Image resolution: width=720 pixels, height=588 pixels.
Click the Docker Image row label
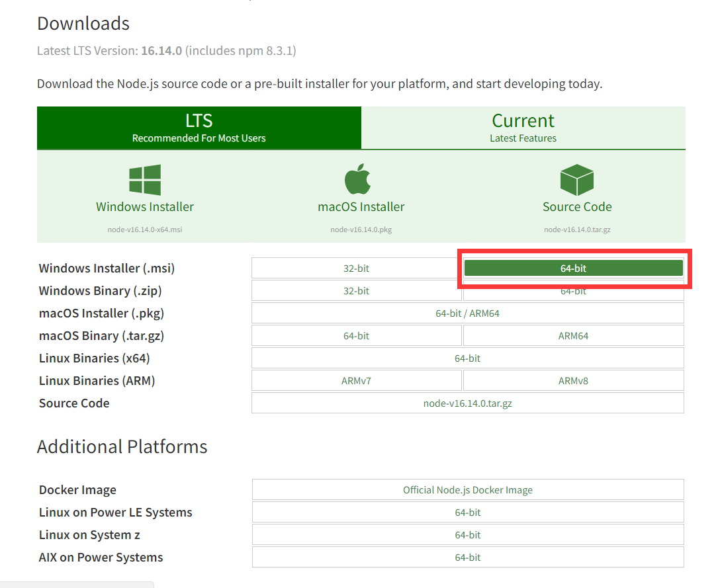point(77,489)
